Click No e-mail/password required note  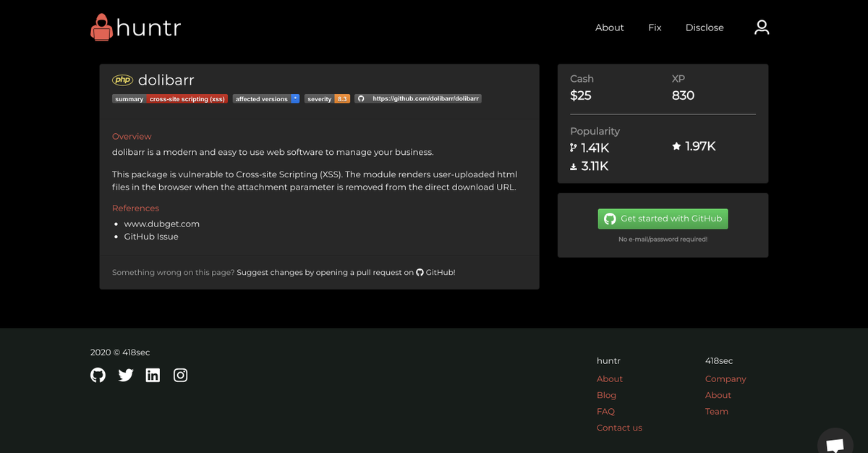(663, 240)
